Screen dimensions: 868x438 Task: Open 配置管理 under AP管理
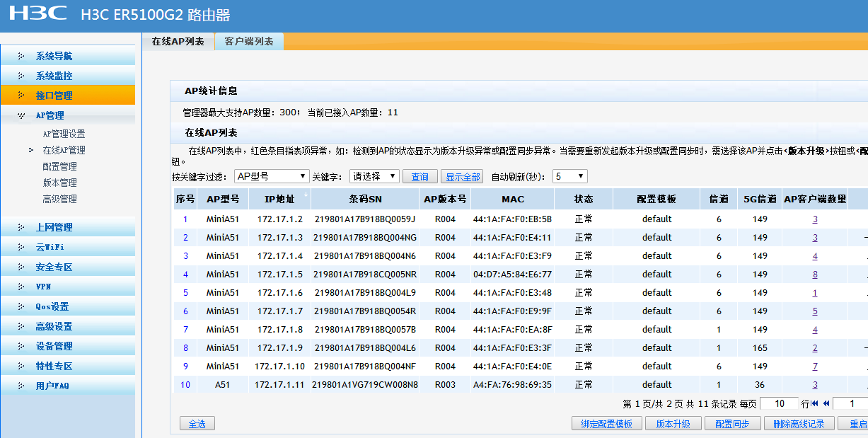[59, 166]
